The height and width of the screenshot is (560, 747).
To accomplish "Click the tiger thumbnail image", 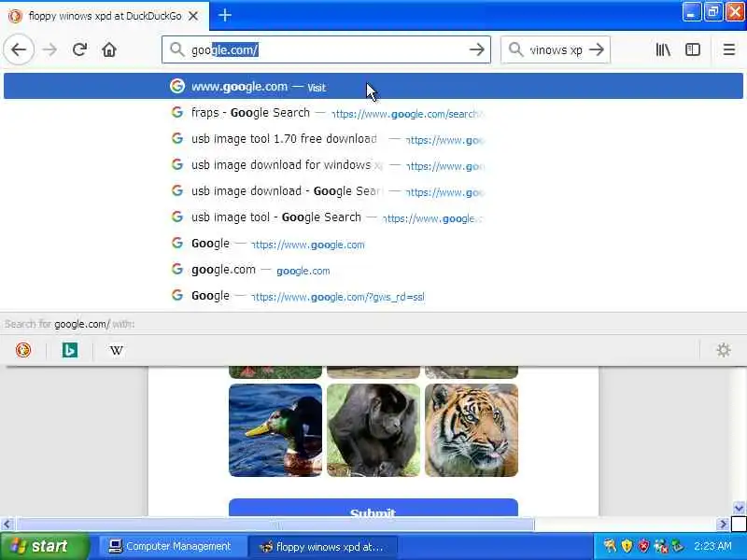I will (472, 430).
